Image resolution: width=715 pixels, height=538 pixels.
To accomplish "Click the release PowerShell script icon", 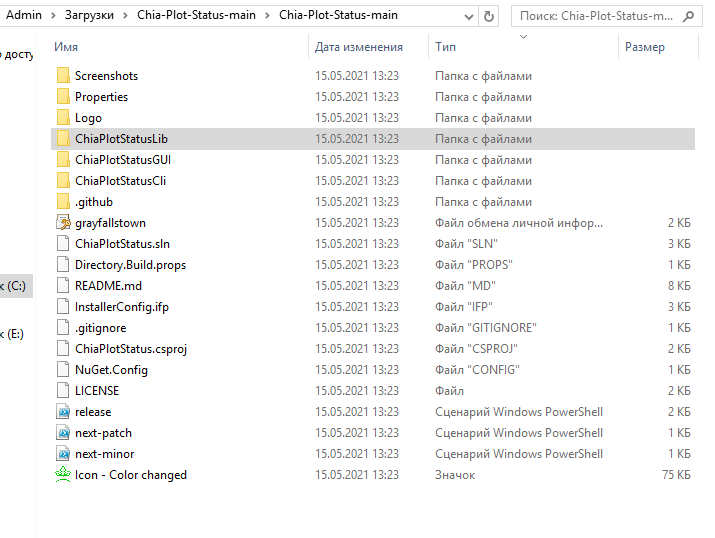I will 63,412.
